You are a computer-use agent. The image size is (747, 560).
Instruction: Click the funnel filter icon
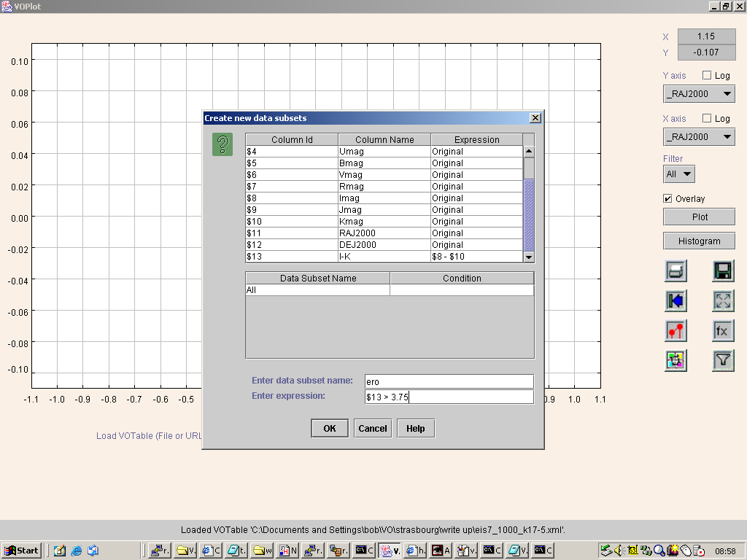[x=723, y=360]
